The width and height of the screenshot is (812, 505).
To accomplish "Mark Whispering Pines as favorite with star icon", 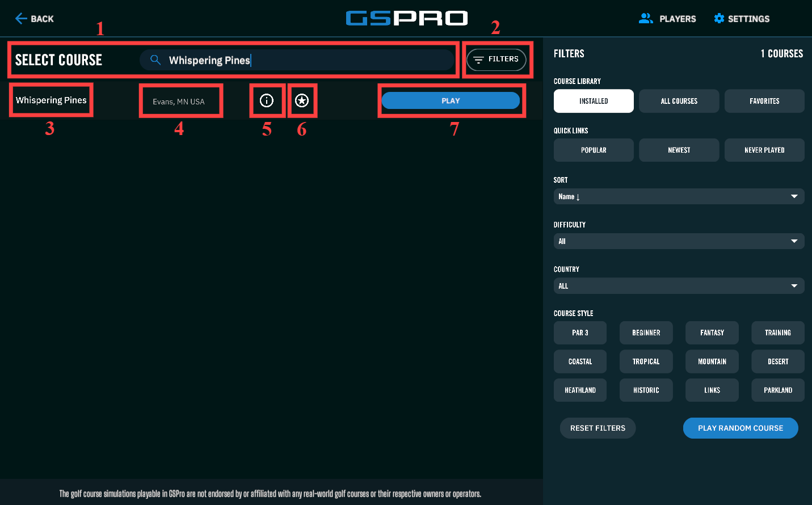I will pyautogui.click(x=302, y=100).
